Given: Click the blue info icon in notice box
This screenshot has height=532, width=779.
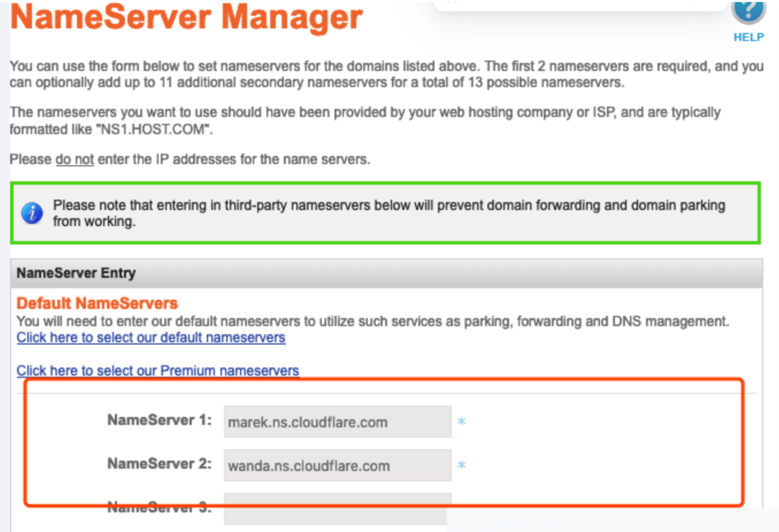Looking at the screenshot, I should pos(32,213).
